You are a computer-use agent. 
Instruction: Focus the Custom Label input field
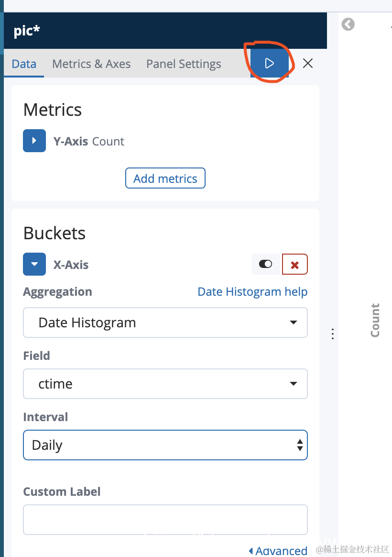(x=165, y=520)
